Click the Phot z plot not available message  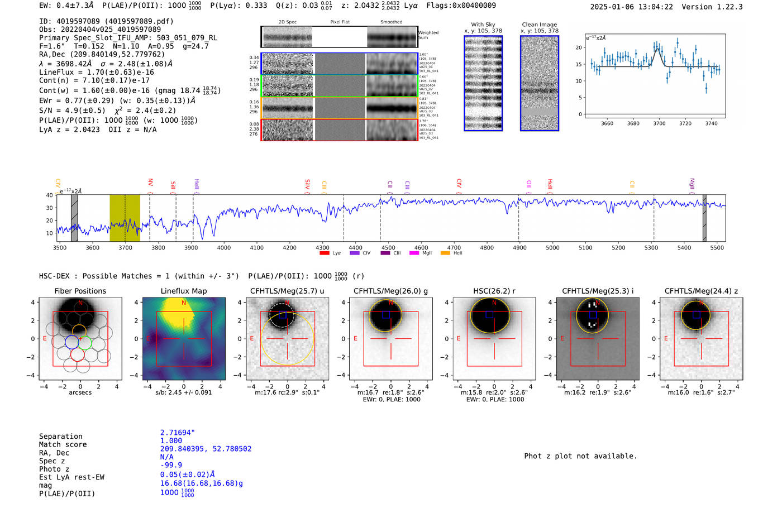point(580,456)
